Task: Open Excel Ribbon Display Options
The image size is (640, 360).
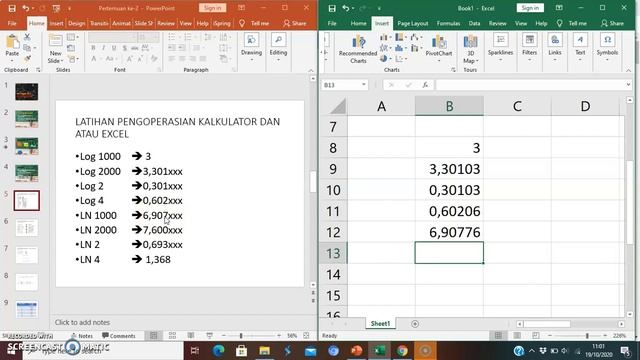Action: point(559,8)
